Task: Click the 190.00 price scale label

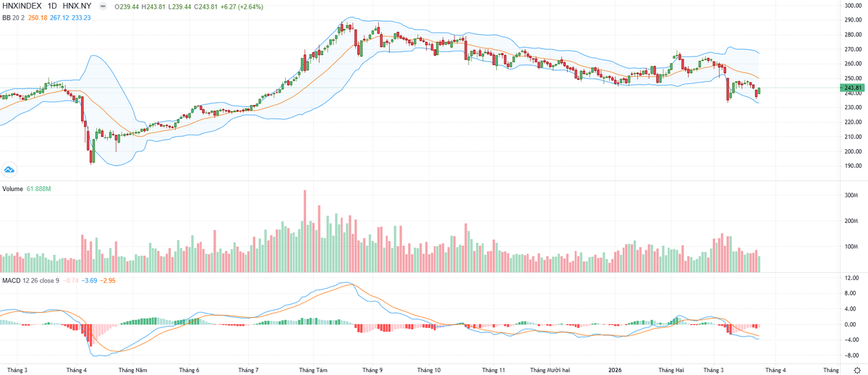Action: click(854, 166)
